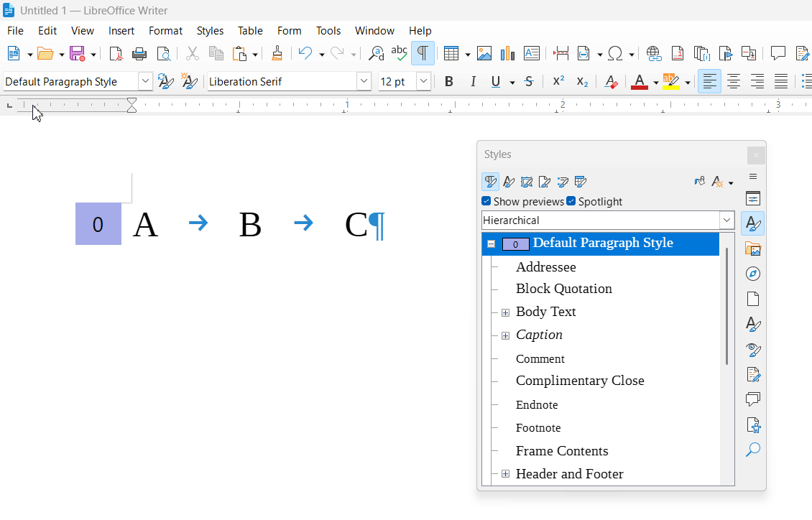
Task: Toggle formatting marks pilcrow button
Action: [423, 53]
